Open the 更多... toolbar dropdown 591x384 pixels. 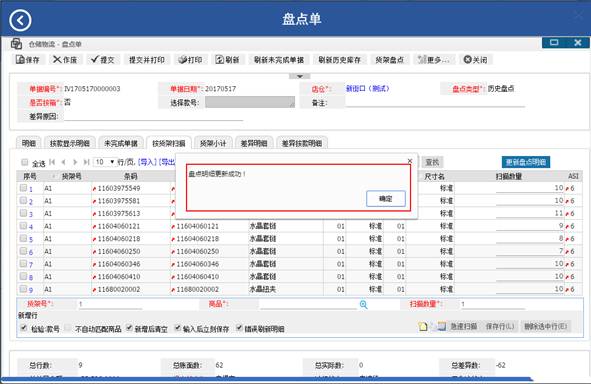[434, 60]
